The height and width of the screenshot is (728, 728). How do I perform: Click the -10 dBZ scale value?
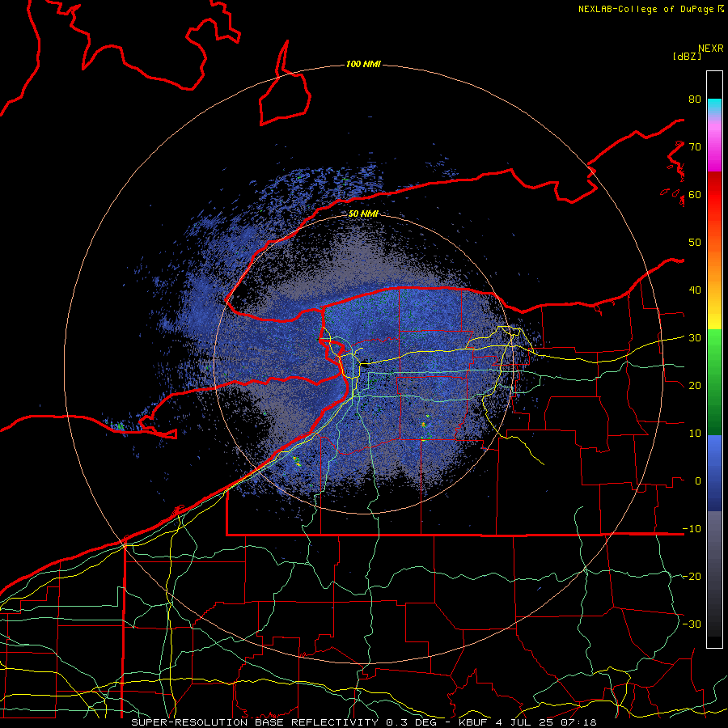(692, 529)
